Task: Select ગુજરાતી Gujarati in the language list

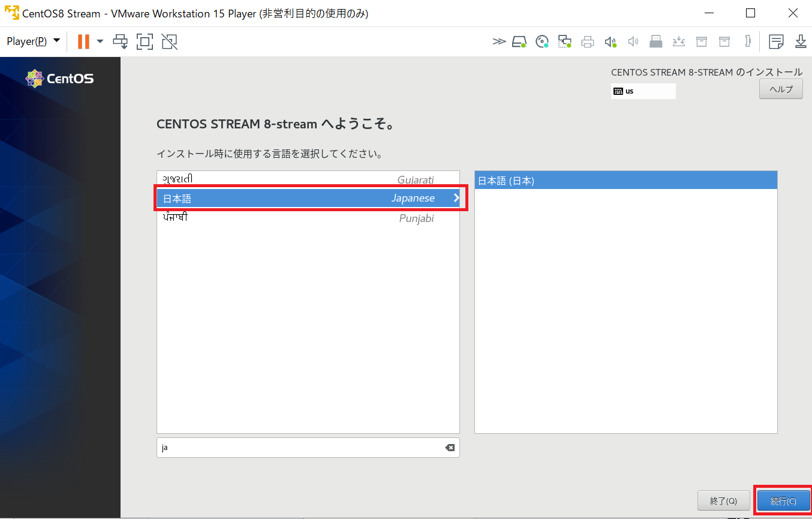Action: point(308,179)
